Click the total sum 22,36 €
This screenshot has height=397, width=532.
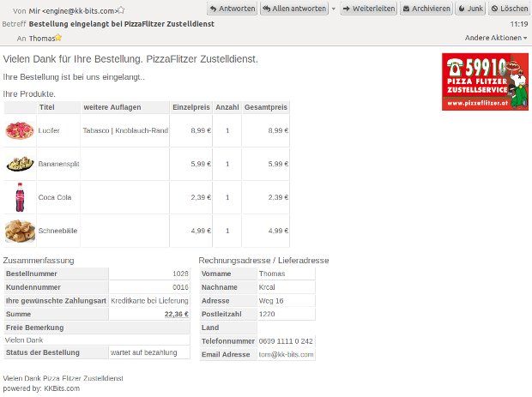tap(177, 315)
